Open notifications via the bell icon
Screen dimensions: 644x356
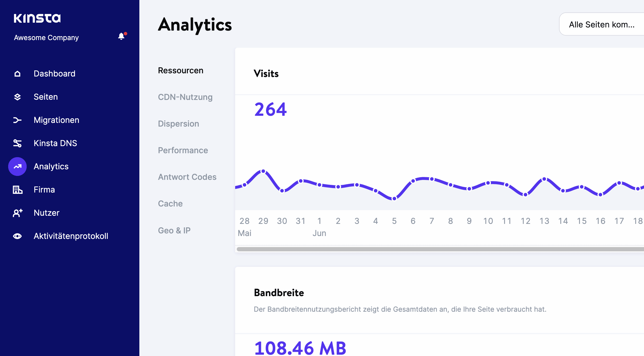(122, 36)
